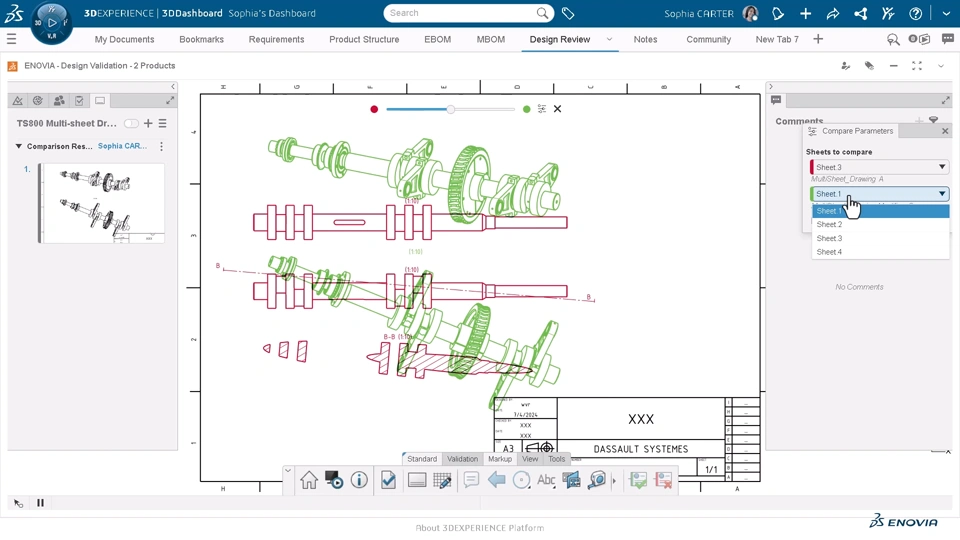Click the Sophia CARTER user name
Screen dimensions: 960x540
point(699,13)
